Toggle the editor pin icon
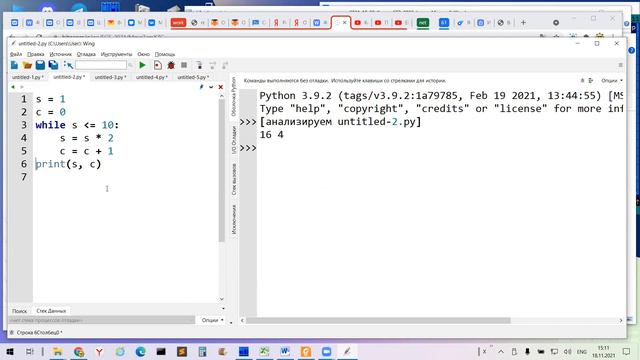This screenshot has width=640, height=360. pyautogui.click(x=201, y=87)
